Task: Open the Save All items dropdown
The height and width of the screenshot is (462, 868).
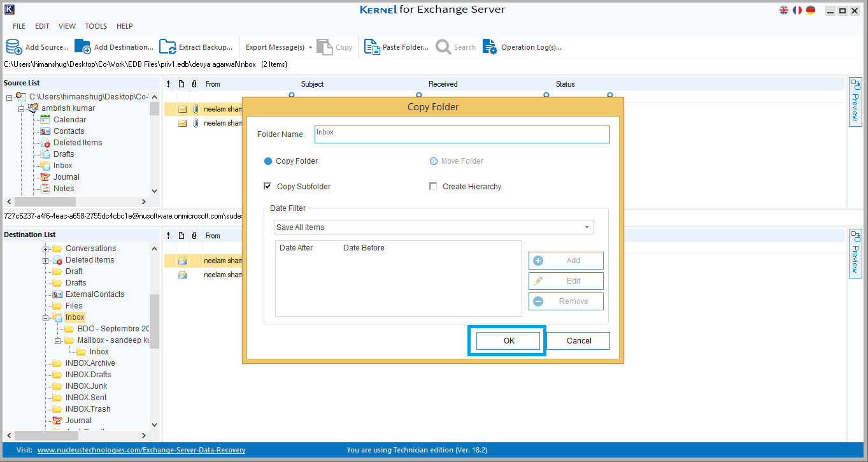Action: coord(433,227)
